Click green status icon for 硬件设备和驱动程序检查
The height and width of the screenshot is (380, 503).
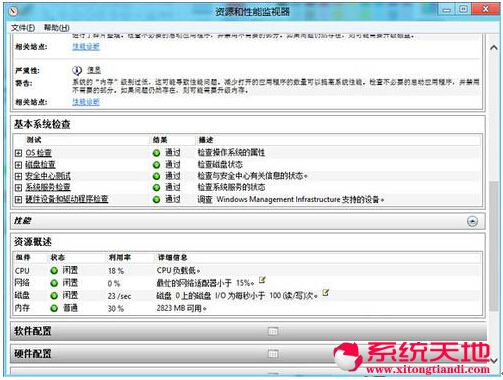click(156, 200)
